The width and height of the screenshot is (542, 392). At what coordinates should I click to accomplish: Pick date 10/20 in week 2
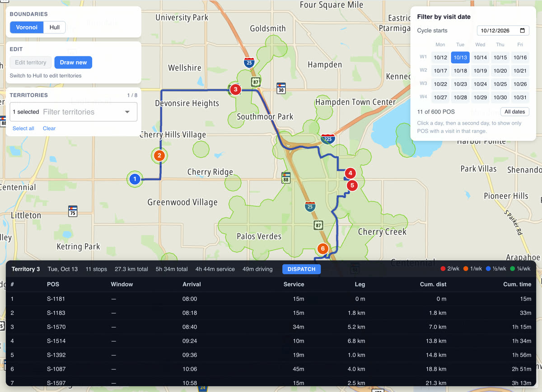[x=500, y=70]
